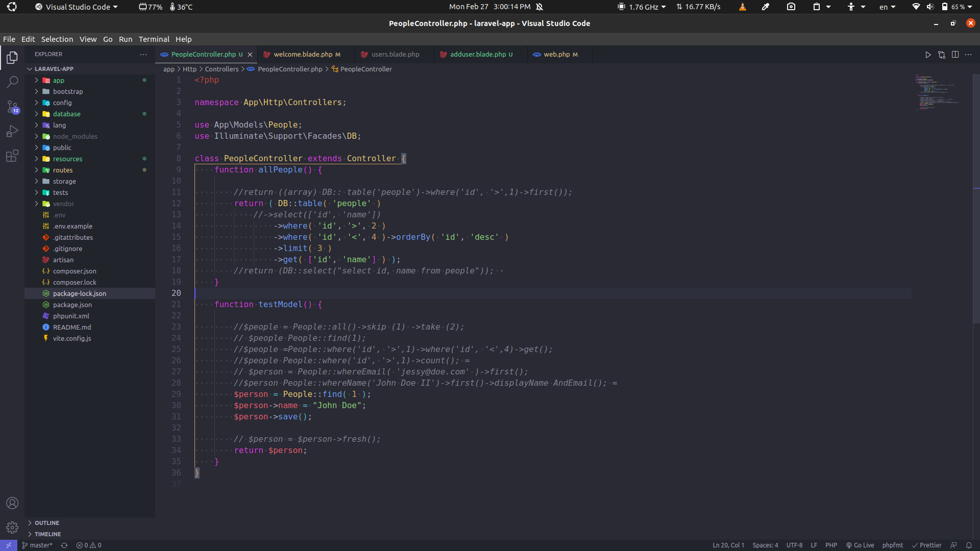The height and width of the screenshot is (551, 980).
Task: Collapse the LARAVEL-APP root folder
Action: click(x=54, y=69)
